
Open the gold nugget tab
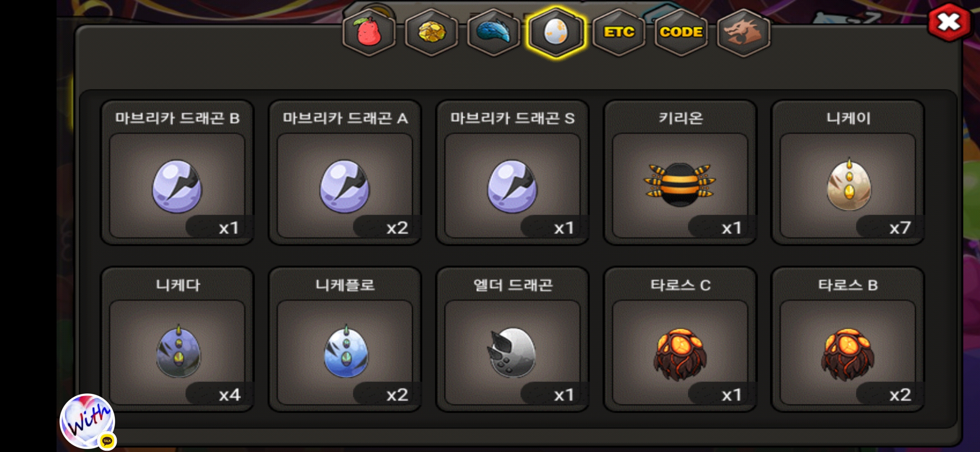pos(431,32)
